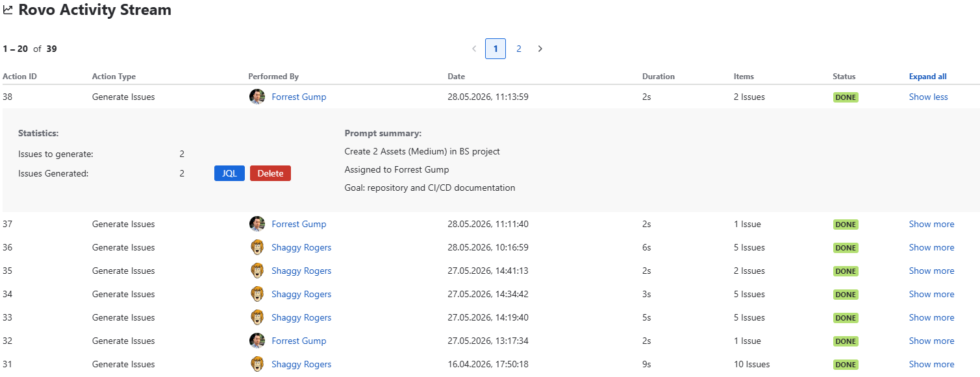Expand all activity rows
Viewport: 980px width, 377px height.
pyautogui.click(x=927, y=77)
